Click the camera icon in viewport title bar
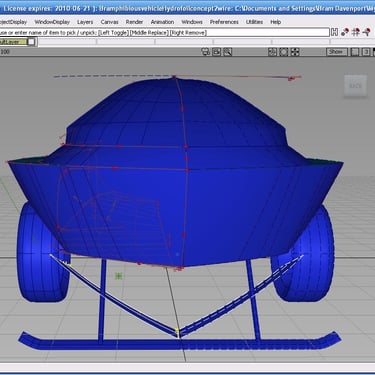Screen dimensions: 375x375 coord(206,52)
